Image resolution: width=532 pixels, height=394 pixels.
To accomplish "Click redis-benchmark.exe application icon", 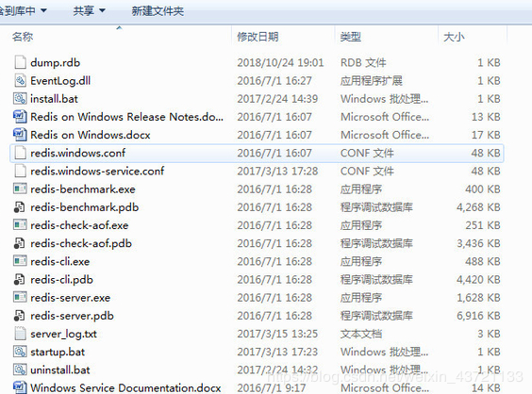I will point(20,189).
